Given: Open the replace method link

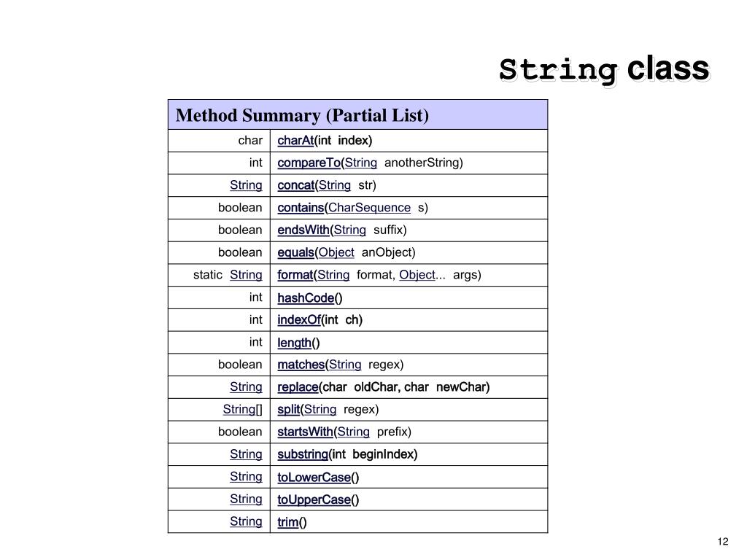Looking at the screenshot, I should (x=298, y=387).
